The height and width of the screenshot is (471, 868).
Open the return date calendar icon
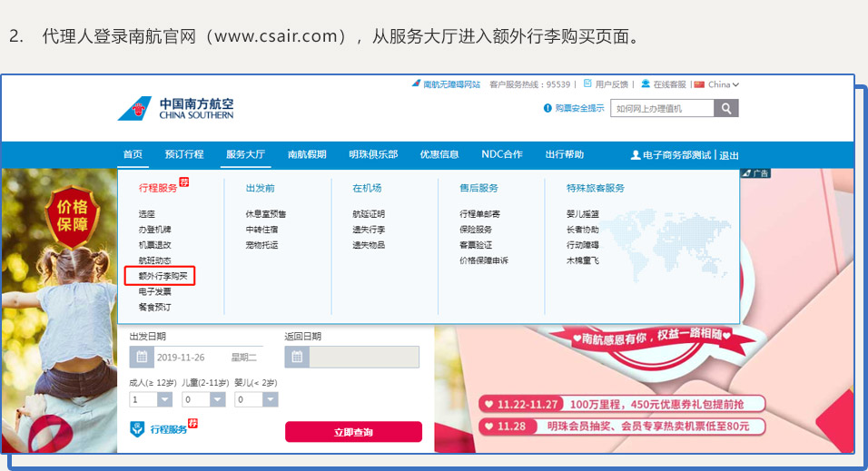pos(296,357)
